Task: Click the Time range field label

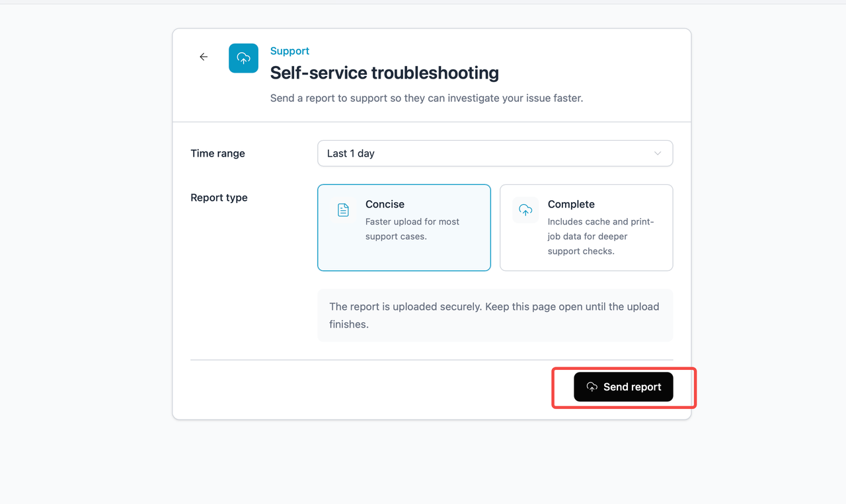Action: click(217, 153)
